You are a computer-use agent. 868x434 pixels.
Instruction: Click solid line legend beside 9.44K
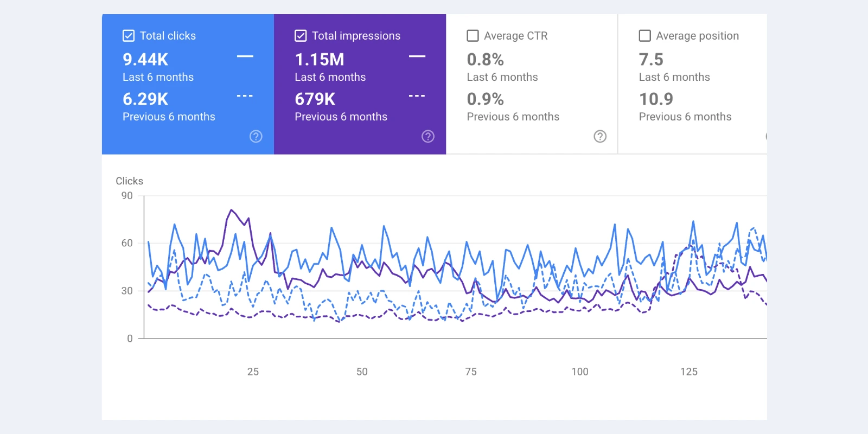(x=245, y=56)
